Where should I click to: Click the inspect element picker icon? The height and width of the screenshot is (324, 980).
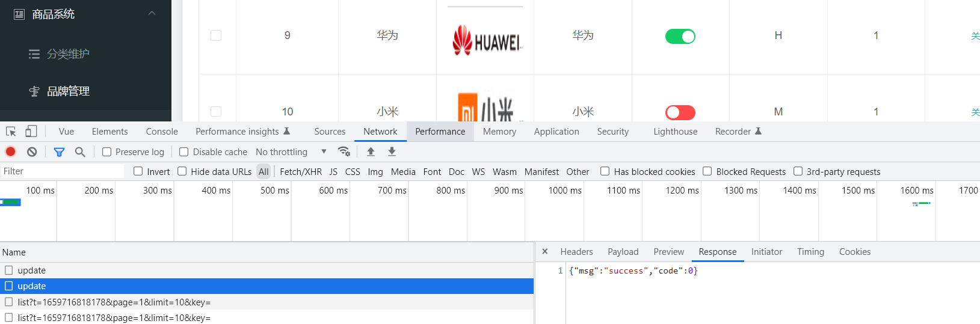pyautogui.click(x=11, y=132)
